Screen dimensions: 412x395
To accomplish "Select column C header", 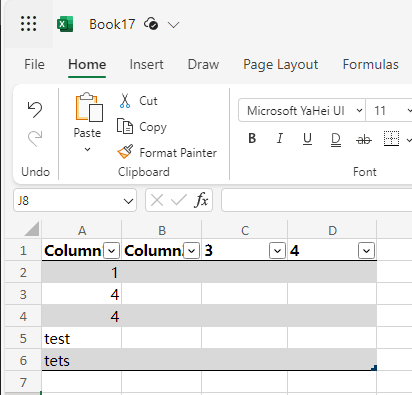I will point(245,230).
